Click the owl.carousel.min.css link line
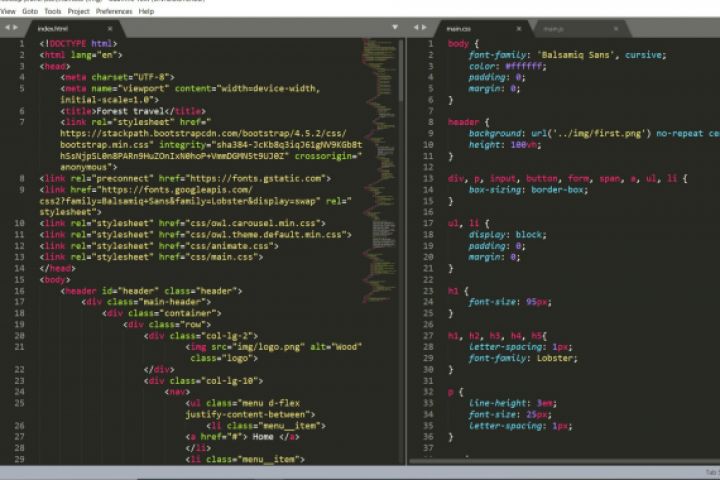 183,223
